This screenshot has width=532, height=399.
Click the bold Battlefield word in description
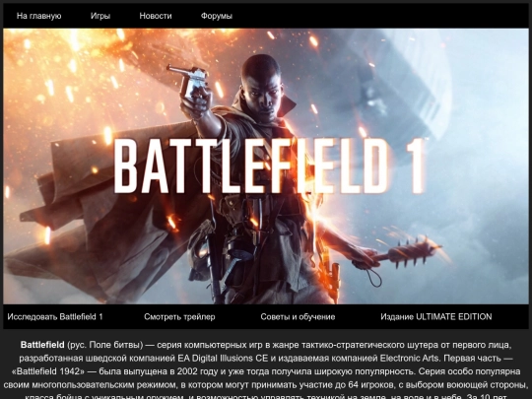coord(42,345)
